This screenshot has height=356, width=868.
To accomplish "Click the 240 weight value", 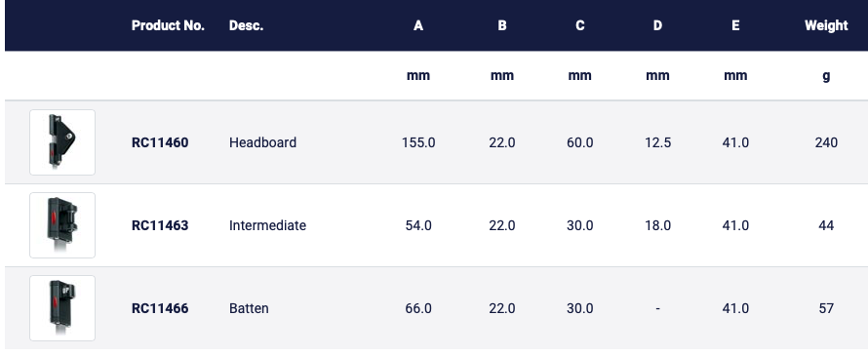I will [826, 142].
